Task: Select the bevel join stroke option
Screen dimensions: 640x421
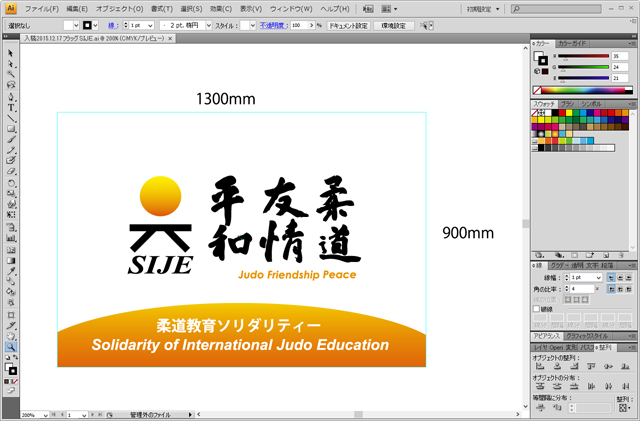Action: (x=629, y=289)
